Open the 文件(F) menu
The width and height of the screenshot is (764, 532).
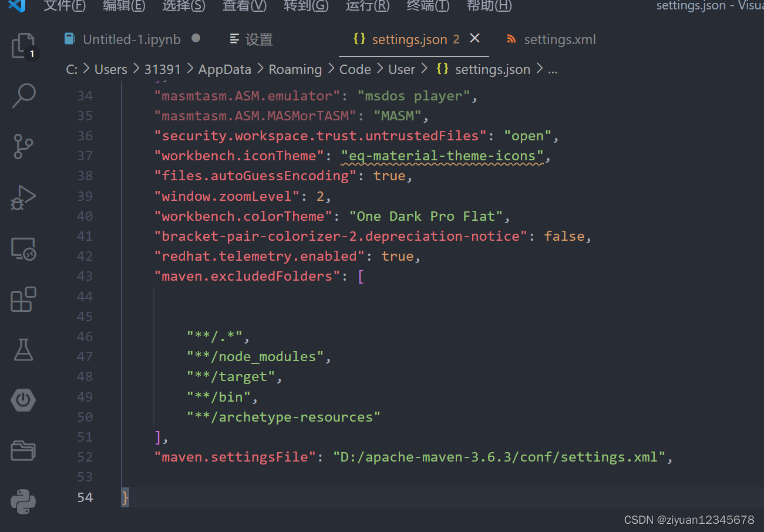click(x=64, y=6)
